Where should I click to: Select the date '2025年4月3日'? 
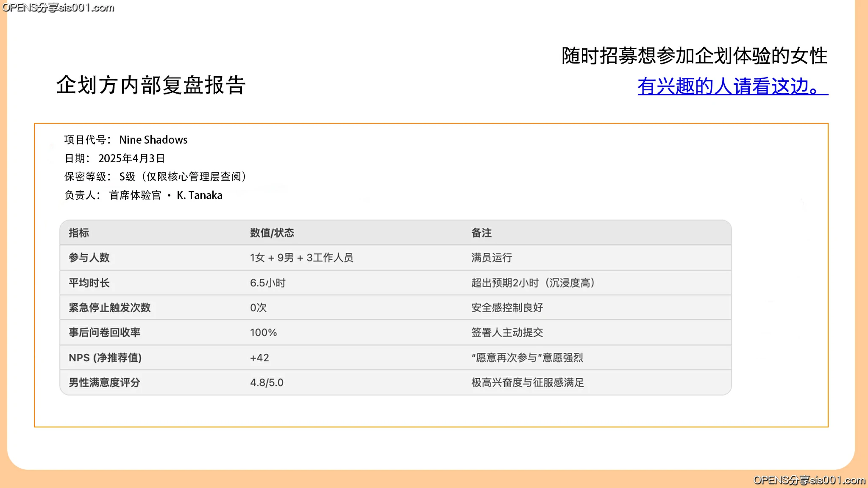(131, 158)
